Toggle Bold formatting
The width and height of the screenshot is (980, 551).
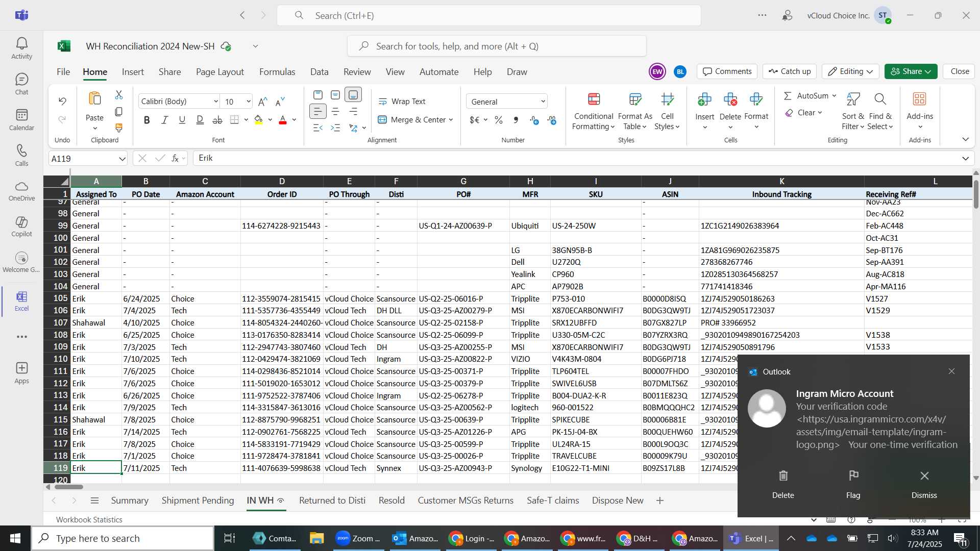pyautogui.click(x=147, y=120)
